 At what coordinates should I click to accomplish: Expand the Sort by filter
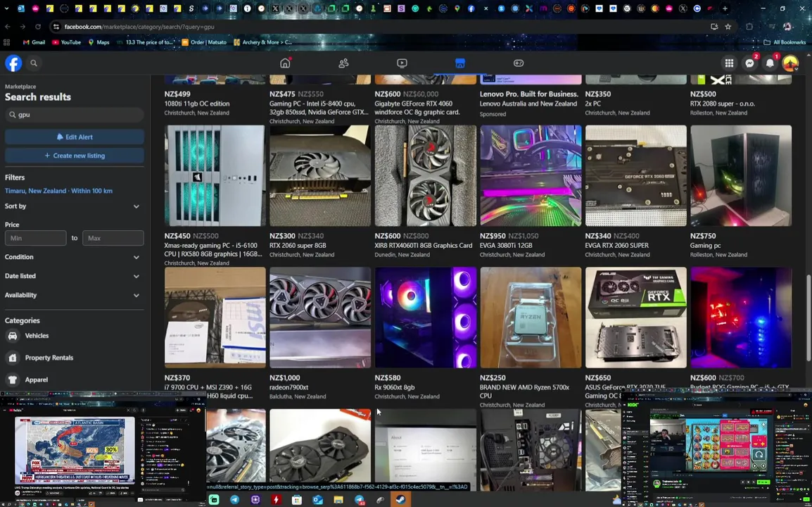[x=74, y=206]
